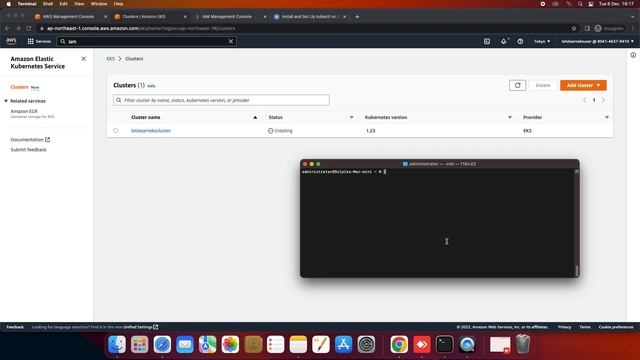The width and height of the screenshot is (640, 360).
Task: Open Maps from the Dock
Action: coord(207,344)
